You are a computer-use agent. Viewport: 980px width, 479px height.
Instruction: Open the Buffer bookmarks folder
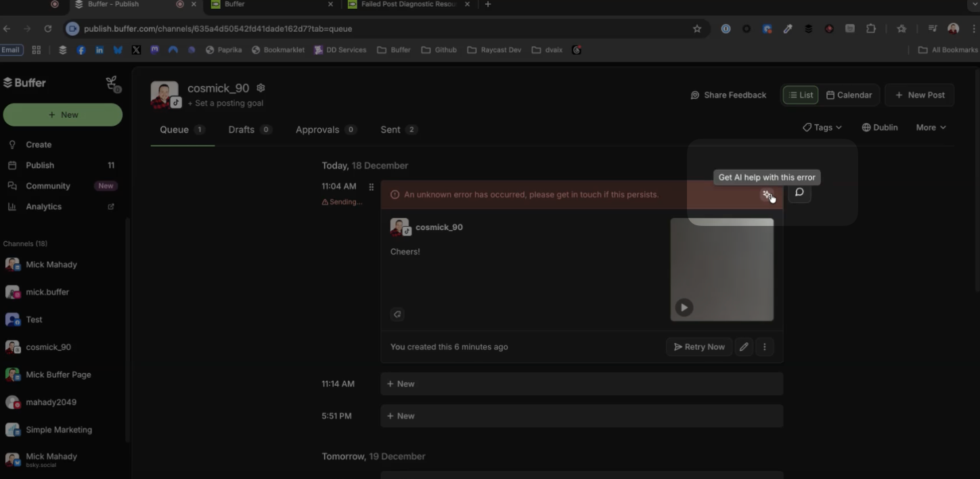click(x=394, y=50)
